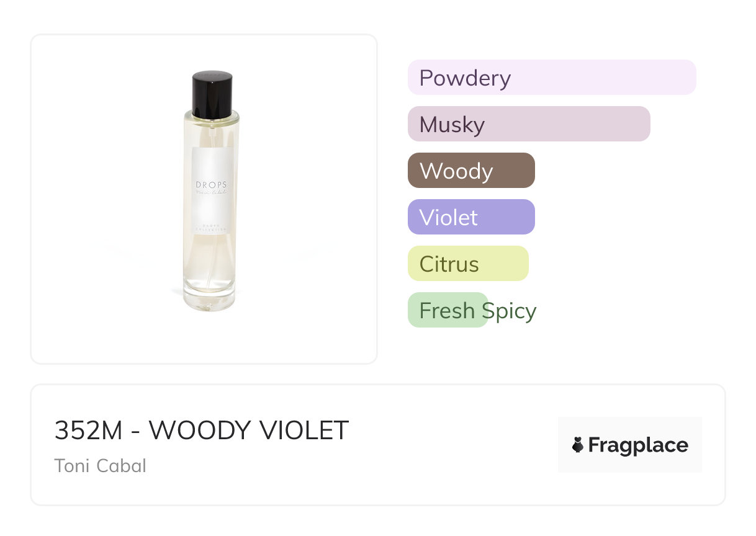This screenshot has width=756, height=536.
Task: Click the "Collection" text at label bottom
Action: pos(212,228)
